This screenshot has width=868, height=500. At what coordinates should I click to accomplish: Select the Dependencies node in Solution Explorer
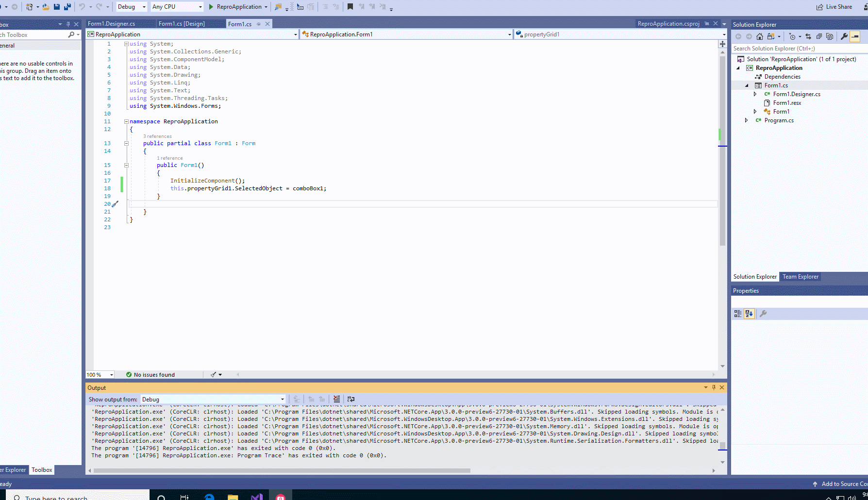(782, 77)
